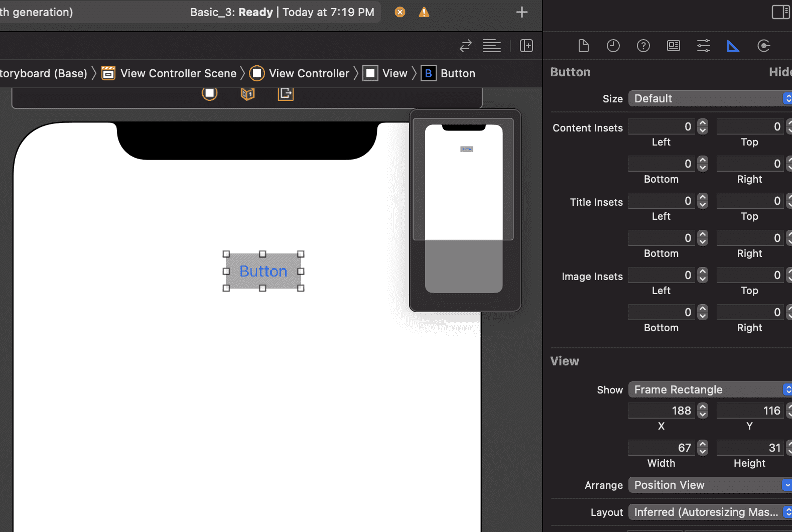Select View in the jump bar
This screenshot has height=532, width=792.
(394, 74)
